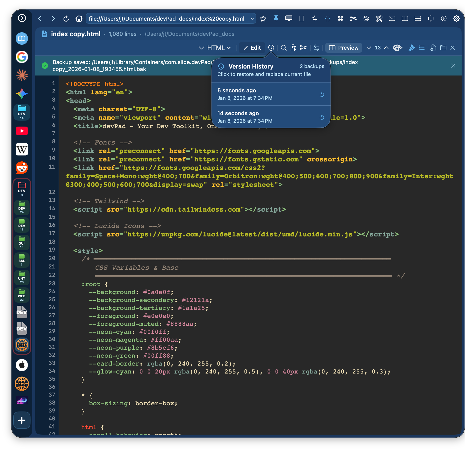Decrease font size with down chevron
This screenshot has height=451, width=476.
tap(369, 48)
